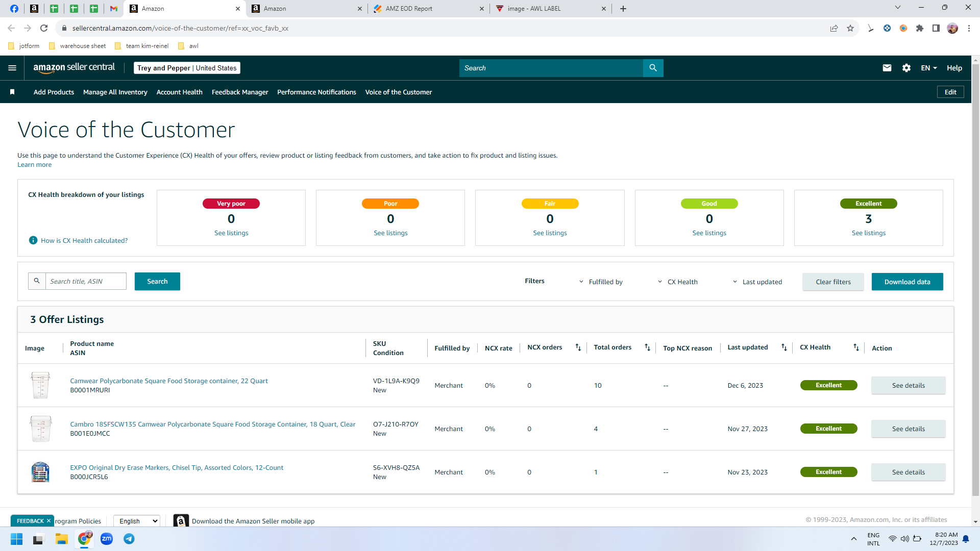Click the info icon beside CX Health calculated

[x=33, y=240]
